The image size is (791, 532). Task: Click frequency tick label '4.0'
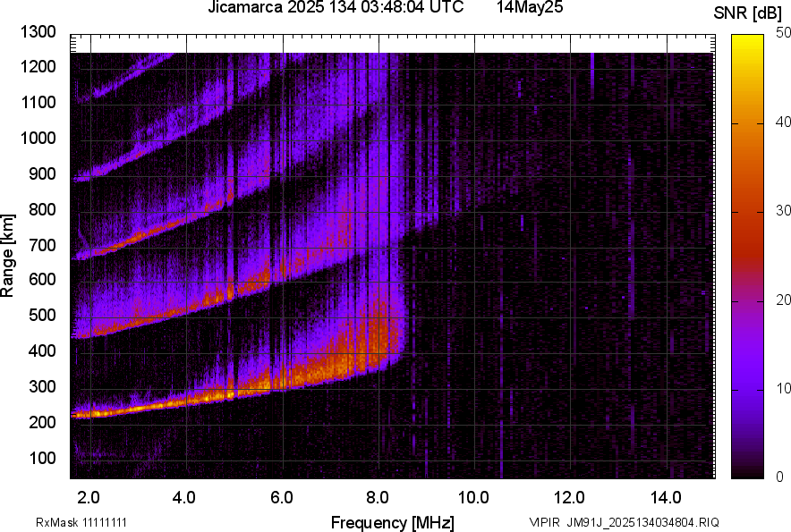point(184,498)
